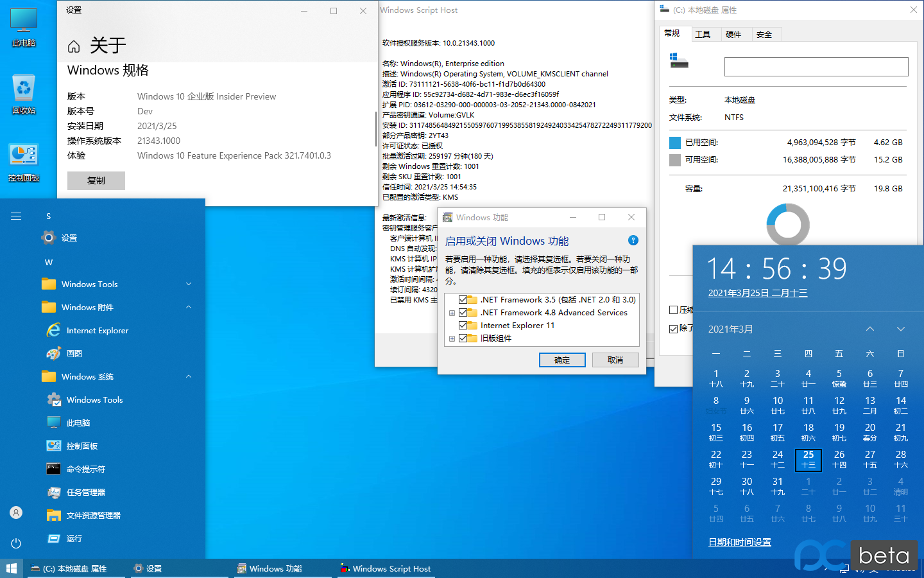Select March 31 in the calendar
This screenshot has height=578, width=924.
pos(778,486)
